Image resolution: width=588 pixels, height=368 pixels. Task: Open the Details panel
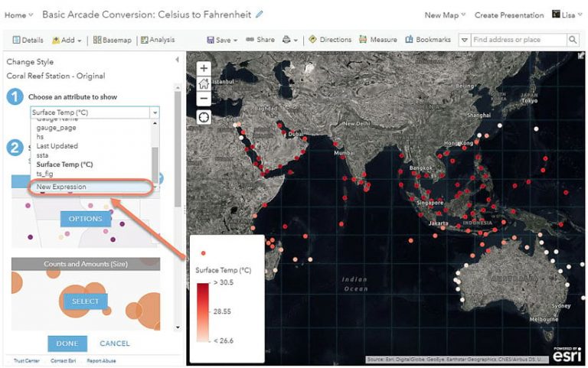tap(28, 40)
